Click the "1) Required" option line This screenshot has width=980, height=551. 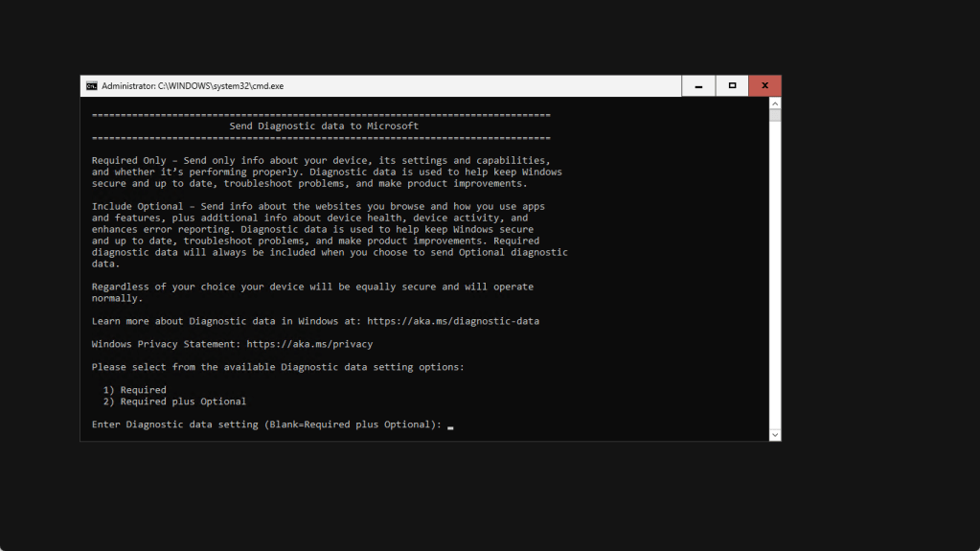tap(135, 390)
